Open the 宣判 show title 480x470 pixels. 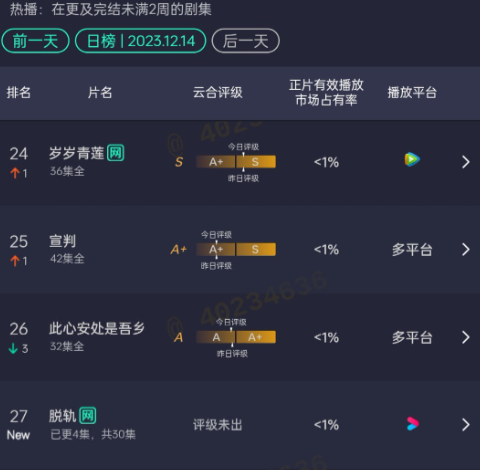[x=63, y=241]
